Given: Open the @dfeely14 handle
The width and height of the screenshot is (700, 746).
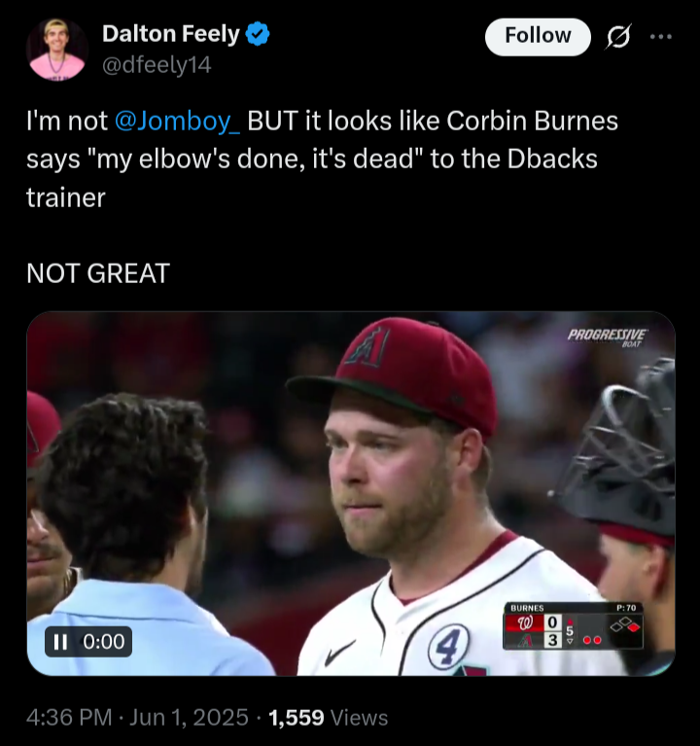Looking at the screenshot, I should coord(157,65).
